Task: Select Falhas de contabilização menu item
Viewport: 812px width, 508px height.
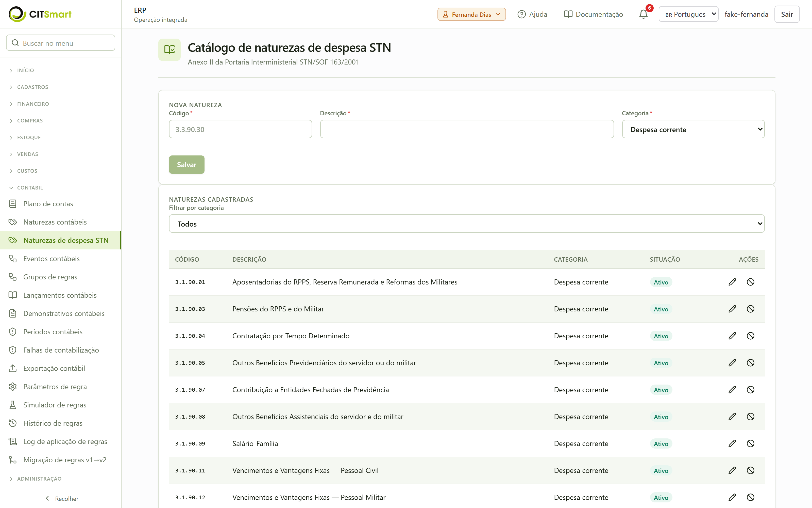Action: point(60,350)
